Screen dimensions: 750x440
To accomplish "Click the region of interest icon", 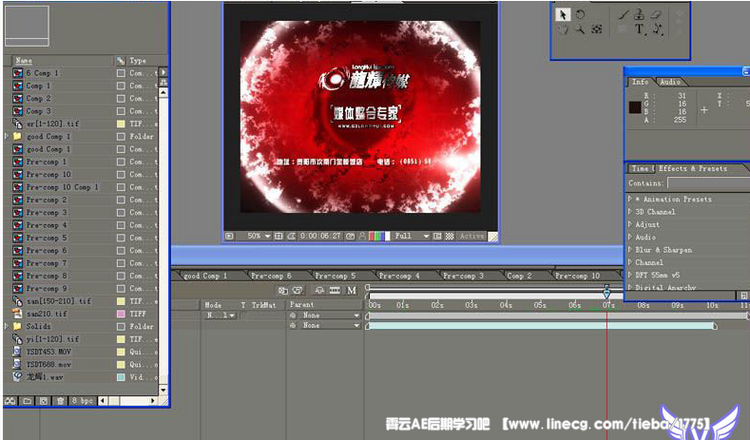I will [x=437, y=236].
